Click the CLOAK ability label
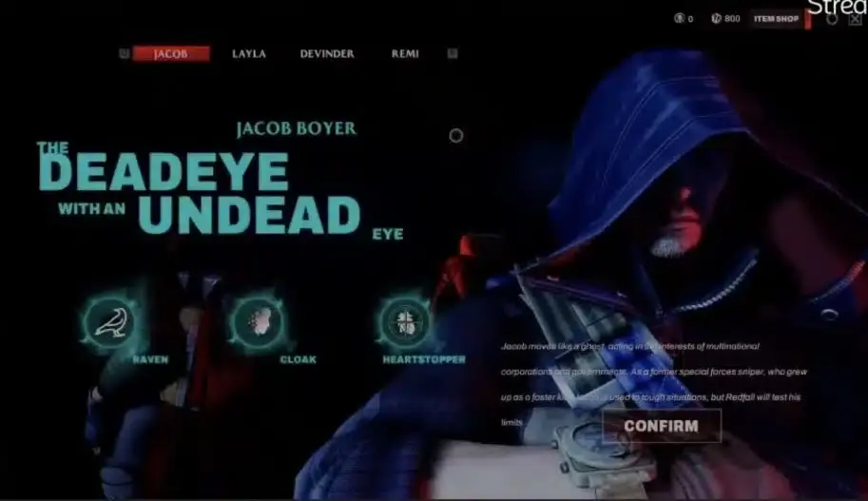Viewport: 868px width, 501px height. pyautogui.click(x=298, y=360)
